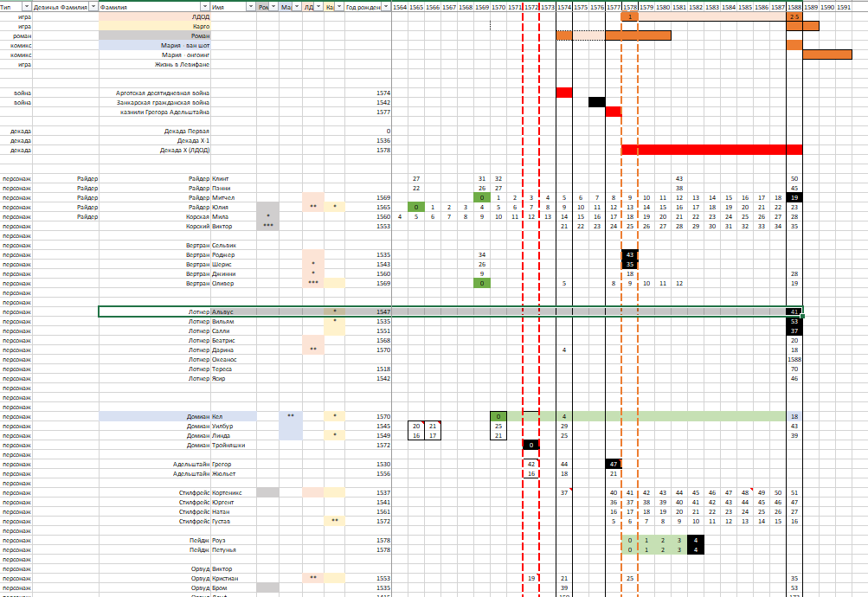Select the name cell Океанос

[x=234, y=360]
